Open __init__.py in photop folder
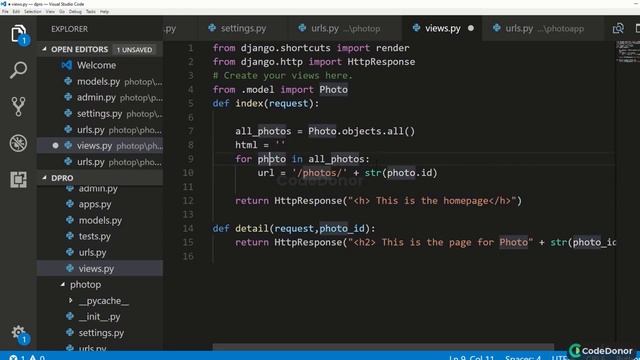The width and height of the screenshot is (640, 360). 99,317
